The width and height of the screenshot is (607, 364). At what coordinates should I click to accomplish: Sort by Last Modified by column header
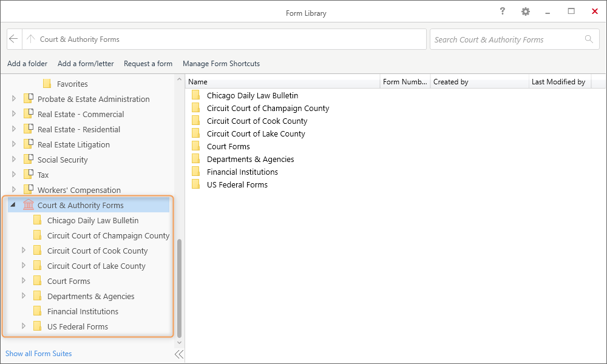560,82
